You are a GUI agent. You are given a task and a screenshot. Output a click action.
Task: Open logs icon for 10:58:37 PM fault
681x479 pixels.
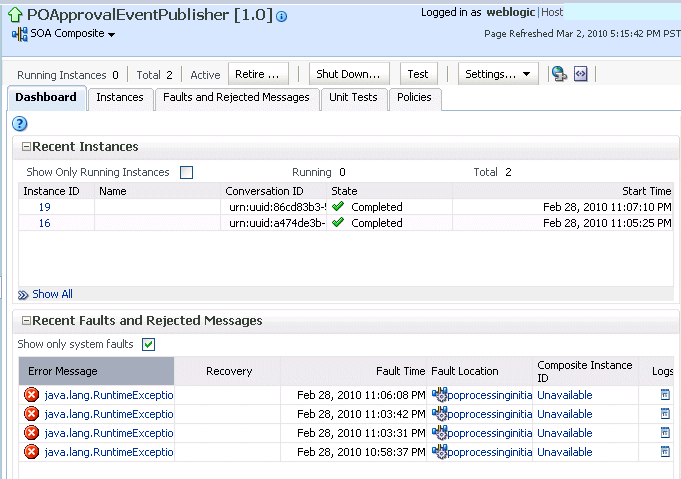665,452
